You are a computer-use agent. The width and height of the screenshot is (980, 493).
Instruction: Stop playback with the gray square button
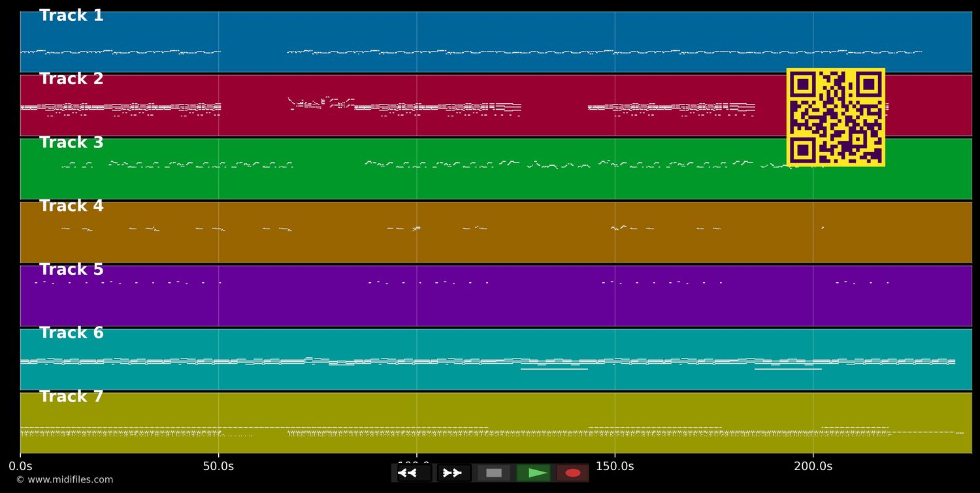click(494, 473)
